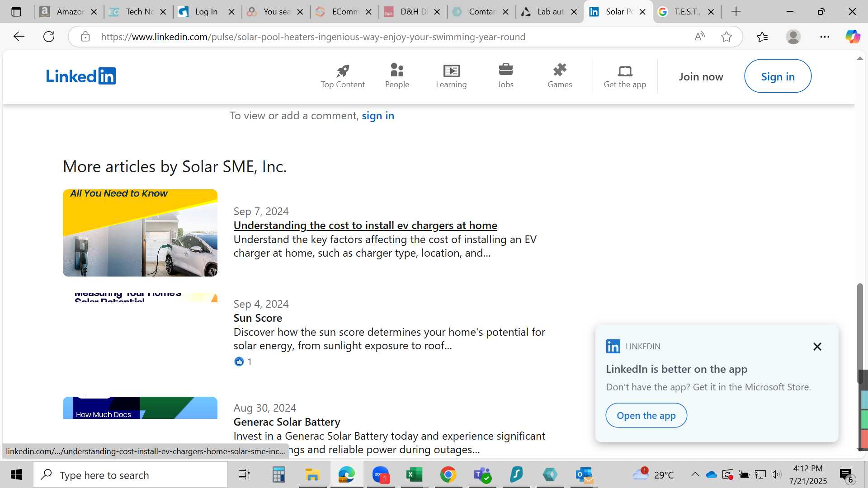The image size is (868, 488).
Task: Go to the People section
Action: tap(397, 76)
